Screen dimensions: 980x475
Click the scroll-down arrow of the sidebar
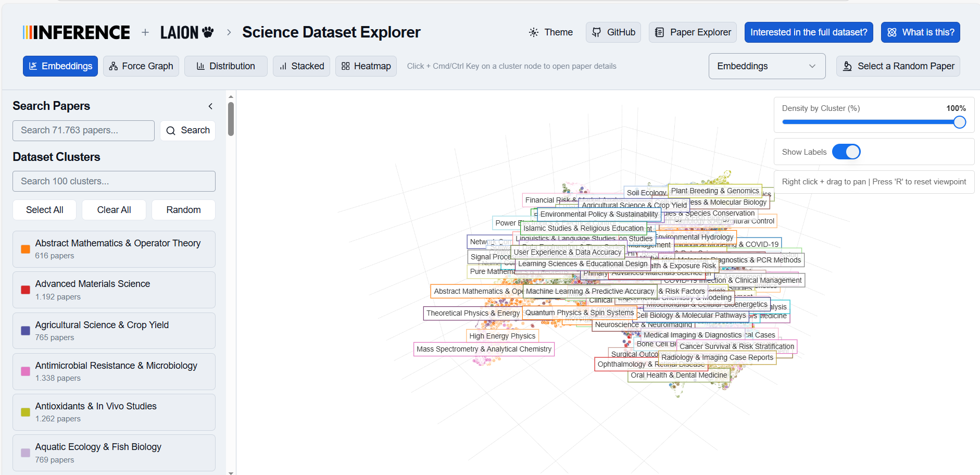(231, 472)
